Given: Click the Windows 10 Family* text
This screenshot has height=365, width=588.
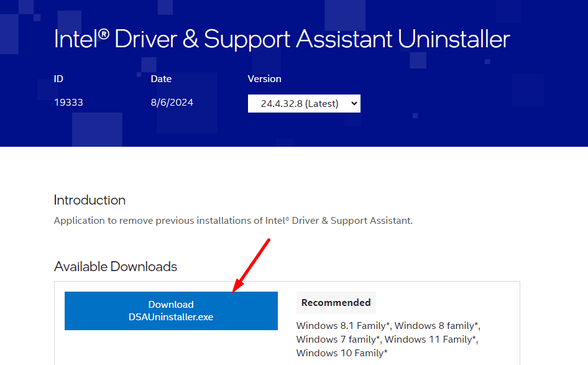Looking at the screenshot, I should (342, 353).
